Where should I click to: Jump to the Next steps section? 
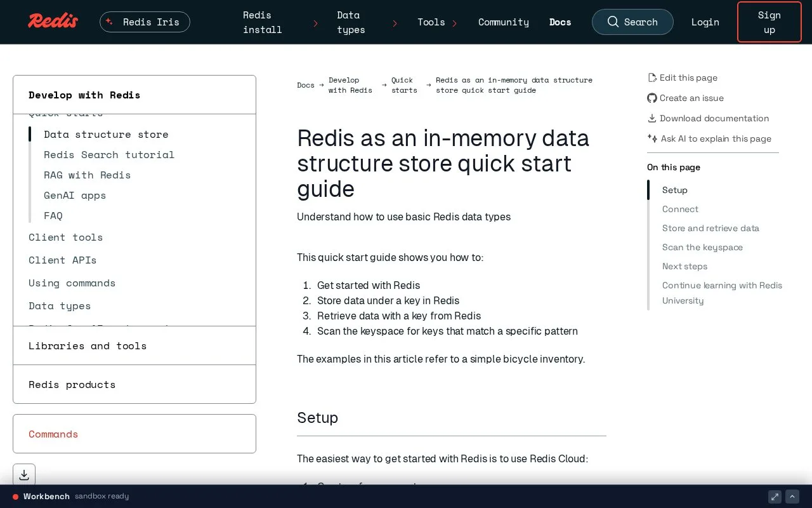click(x=684, y=266)
